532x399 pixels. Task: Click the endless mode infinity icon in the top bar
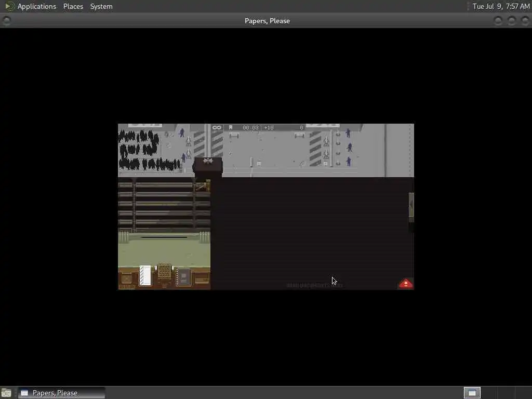pos(217,128)
